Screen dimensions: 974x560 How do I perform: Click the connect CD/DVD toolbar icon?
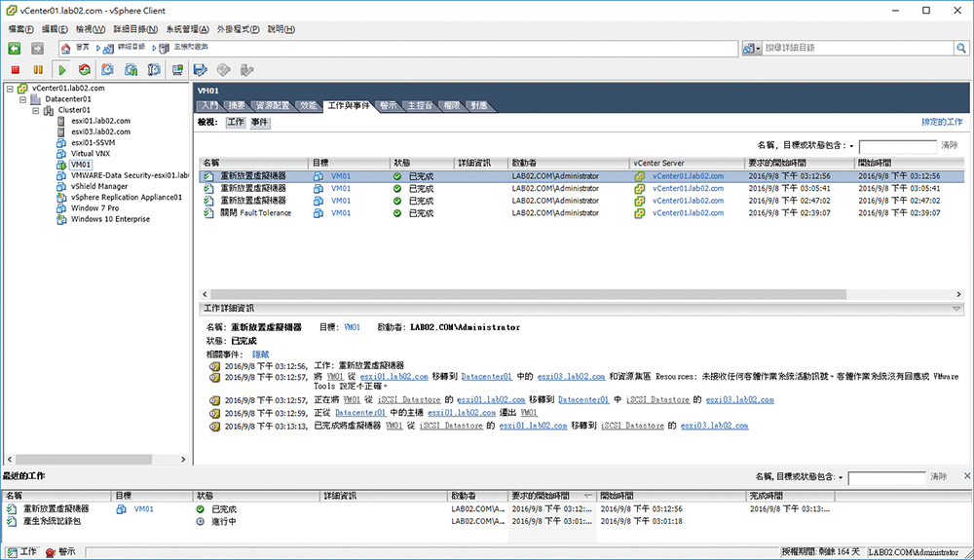[x=224, y=70]
